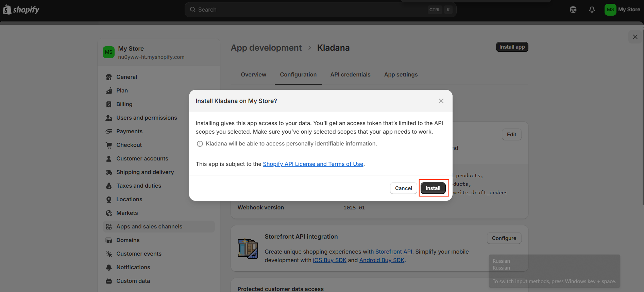The width and height of the screenshot is (644, 292).
Task: Click the Install app button
Action: pos(512,47)
